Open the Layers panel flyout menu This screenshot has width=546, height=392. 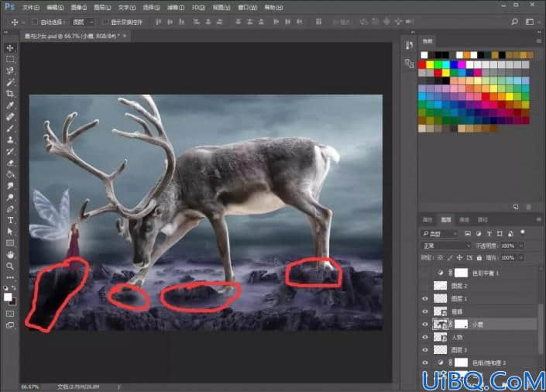point(539,219)
